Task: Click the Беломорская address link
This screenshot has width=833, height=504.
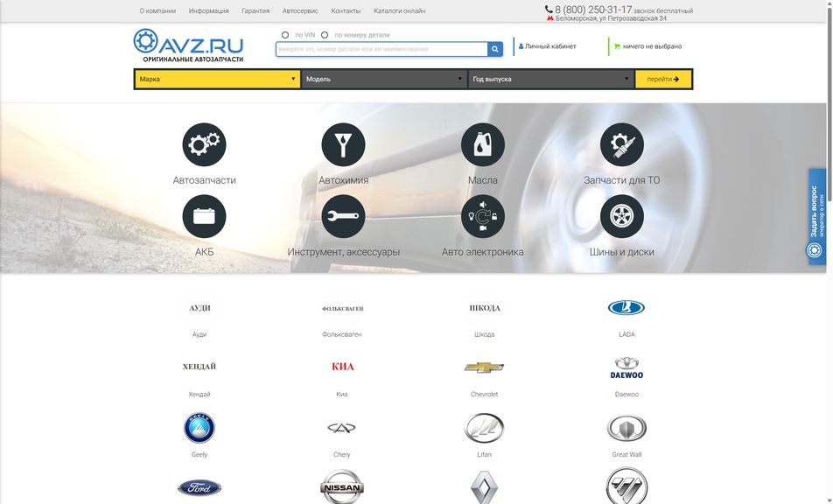Action: tap(611, 18)
